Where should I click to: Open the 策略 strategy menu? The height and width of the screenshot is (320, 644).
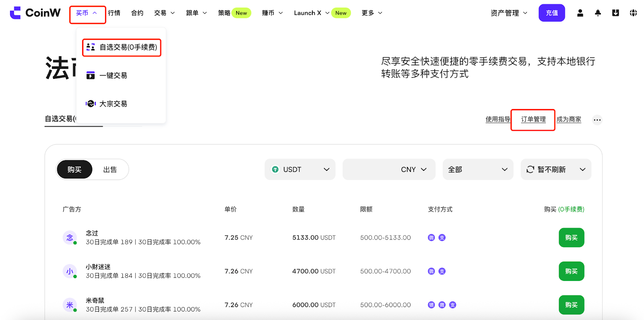tap(224, 13)
